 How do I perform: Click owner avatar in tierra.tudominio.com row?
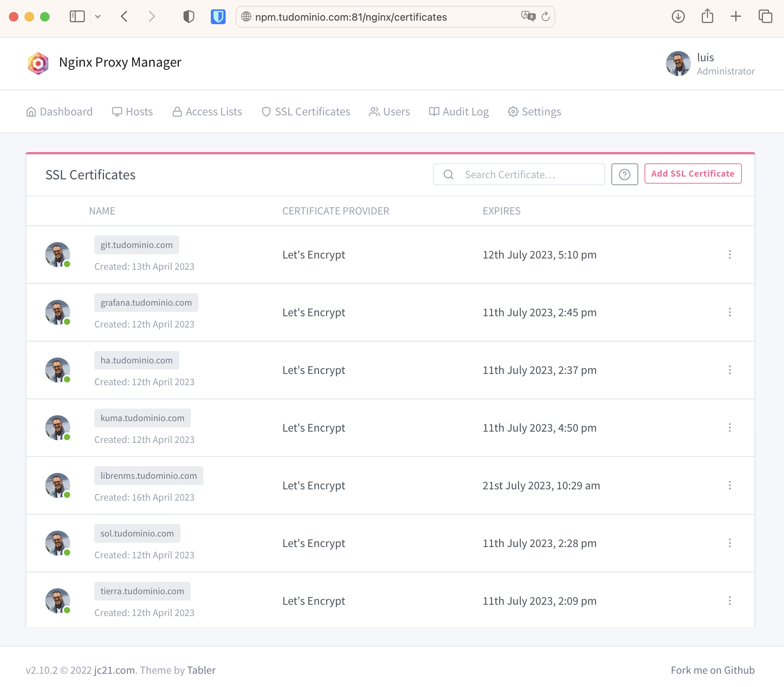(58, 601)
